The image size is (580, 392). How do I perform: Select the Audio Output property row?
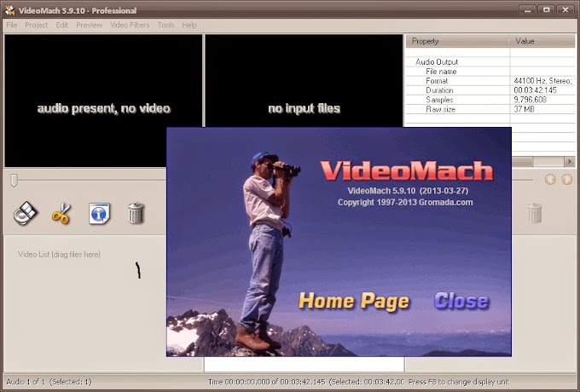point(490,61)
